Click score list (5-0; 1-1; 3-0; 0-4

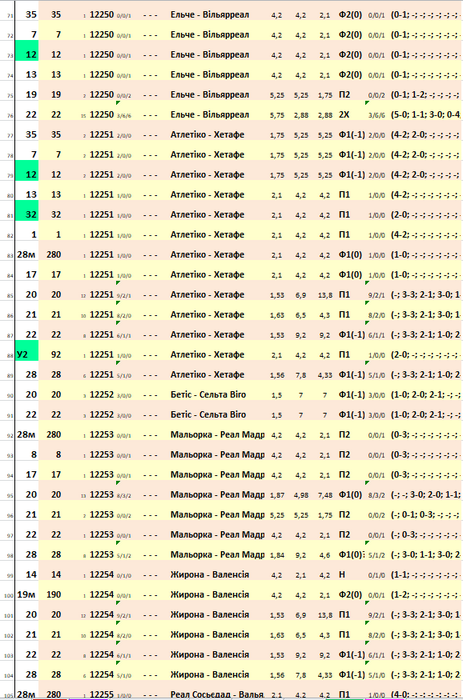pos(425,115)
